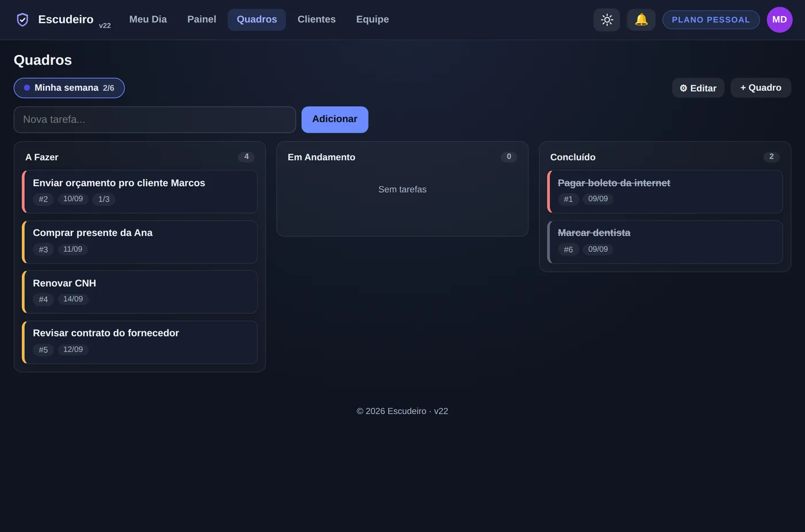Open the Comprar presente da Ana card
805x532 pixels.
[140, 242]
